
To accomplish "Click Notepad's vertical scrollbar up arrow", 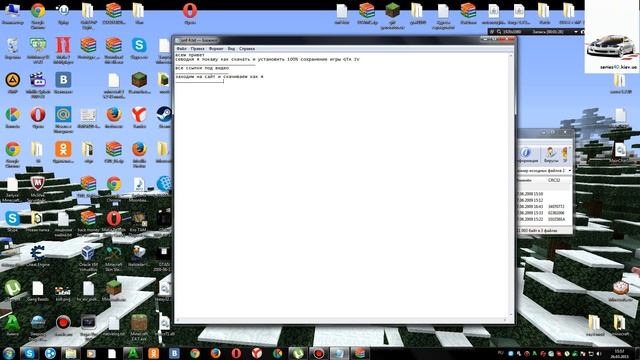I will click(511, 56).
